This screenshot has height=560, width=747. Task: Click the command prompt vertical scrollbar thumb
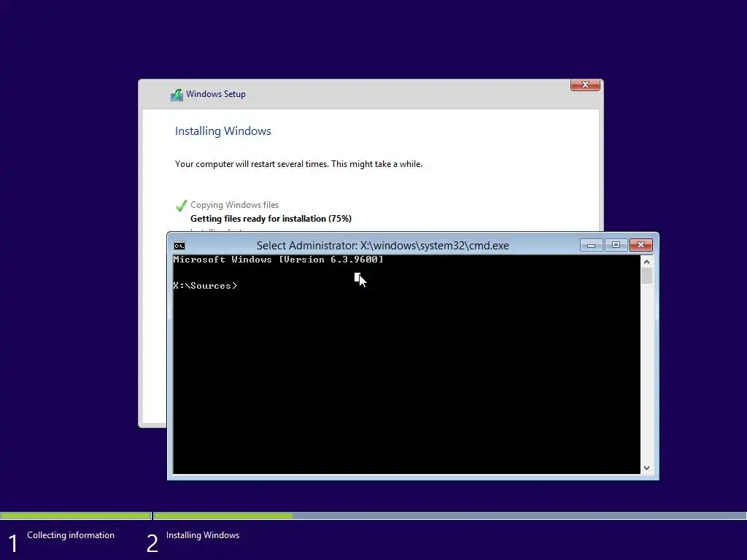(646, 276)
